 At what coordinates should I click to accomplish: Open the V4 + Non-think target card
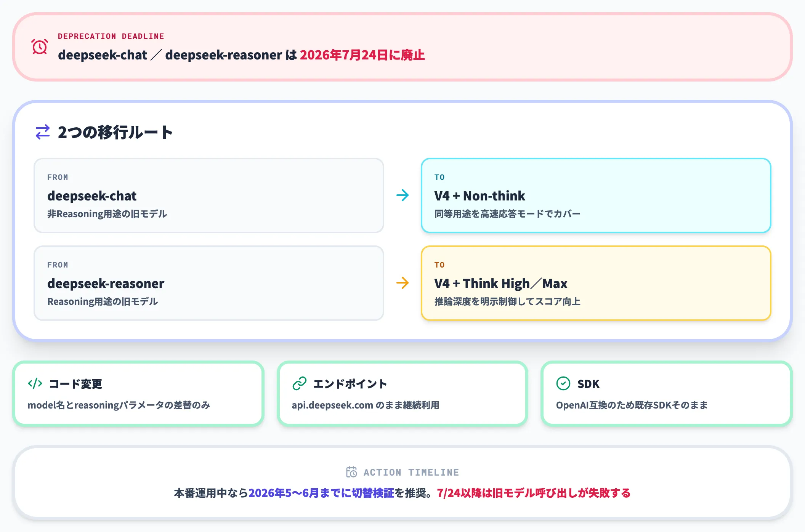point(596,195)
